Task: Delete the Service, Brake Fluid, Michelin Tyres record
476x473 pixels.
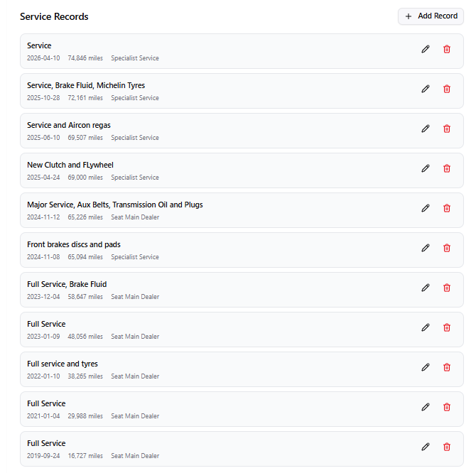Action: (x=447, y=89)
